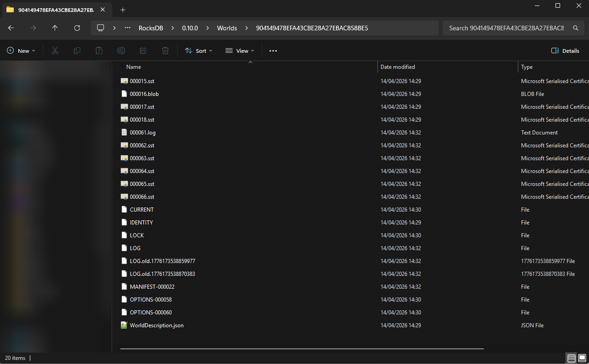Navigate back to previous folder

tap(11, 28)
